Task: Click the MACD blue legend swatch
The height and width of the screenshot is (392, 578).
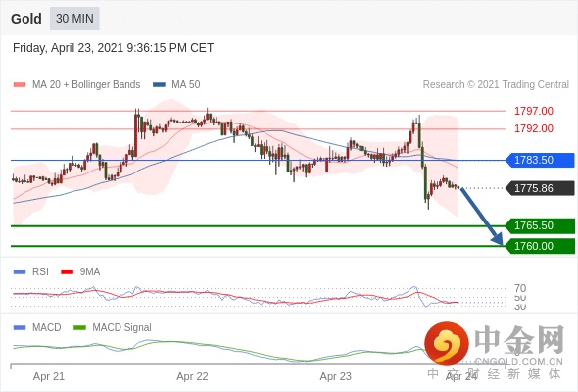Action: coord(20,327)
